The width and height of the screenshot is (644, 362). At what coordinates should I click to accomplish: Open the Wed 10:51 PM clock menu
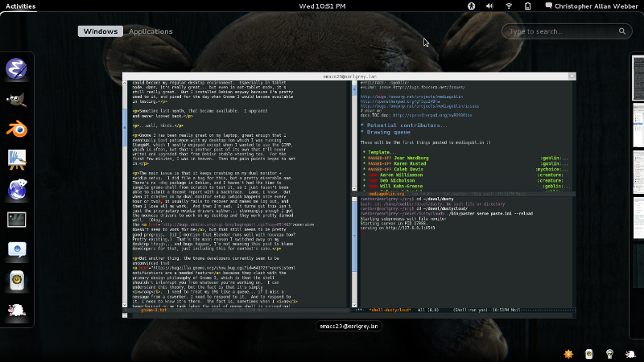[x=322, y=6]
